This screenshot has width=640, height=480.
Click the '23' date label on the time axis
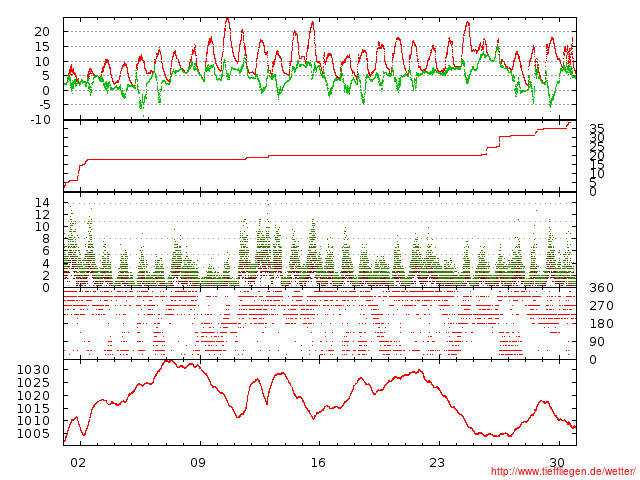tap(437, 462)
